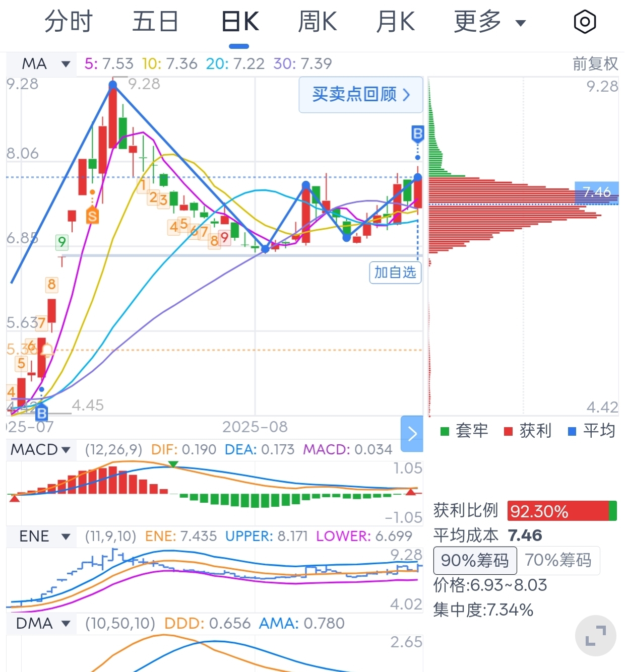Open the hexagon settings icon
This screenshot has height=672, width=625.
click(585, 22)
